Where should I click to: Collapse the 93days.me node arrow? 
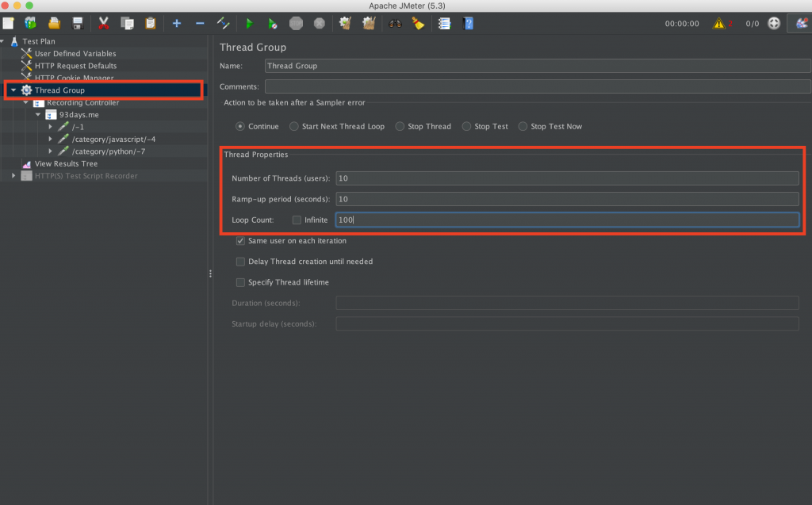(38, 114)
